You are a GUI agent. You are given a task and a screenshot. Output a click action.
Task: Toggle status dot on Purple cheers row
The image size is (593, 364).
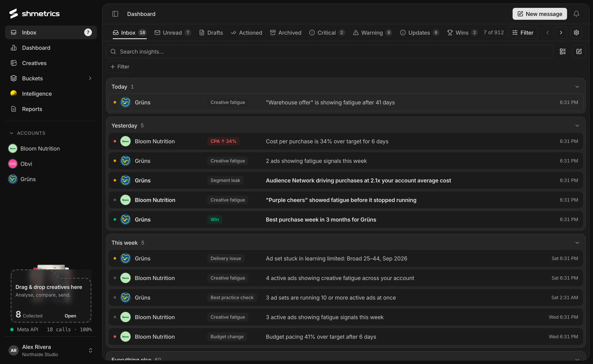pyautogui.click(x=115, y=200)
